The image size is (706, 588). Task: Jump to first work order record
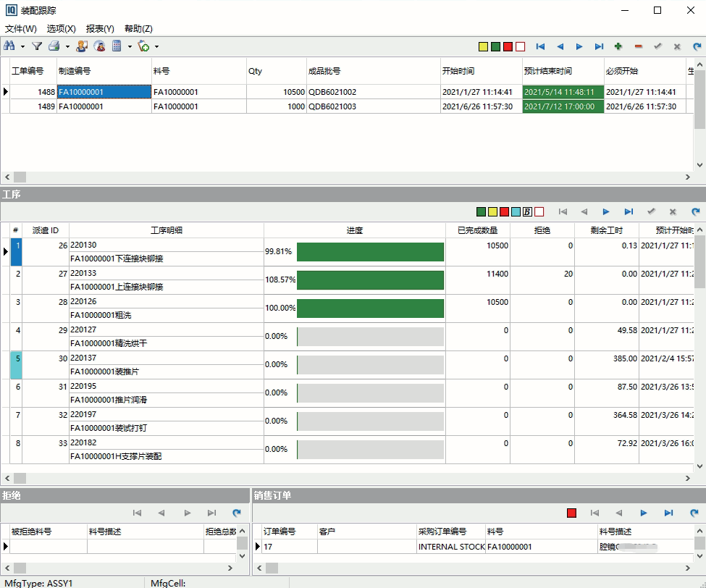540,46
